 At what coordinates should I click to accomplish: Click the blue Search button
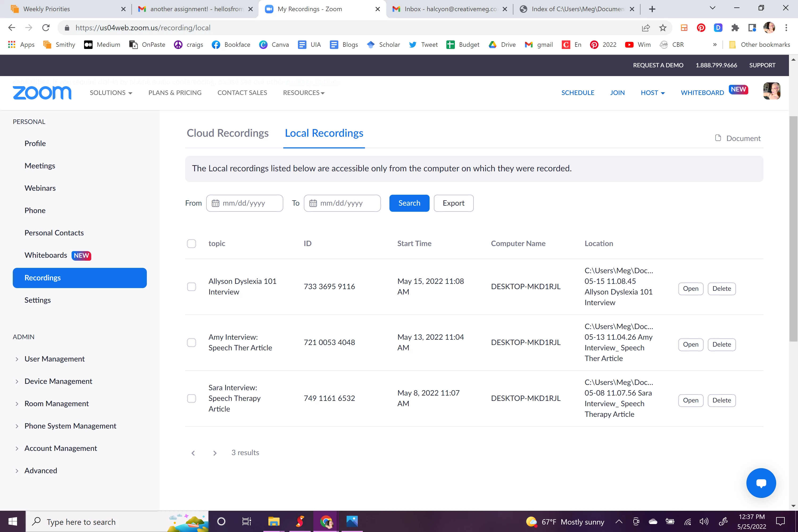coord(409,203)
